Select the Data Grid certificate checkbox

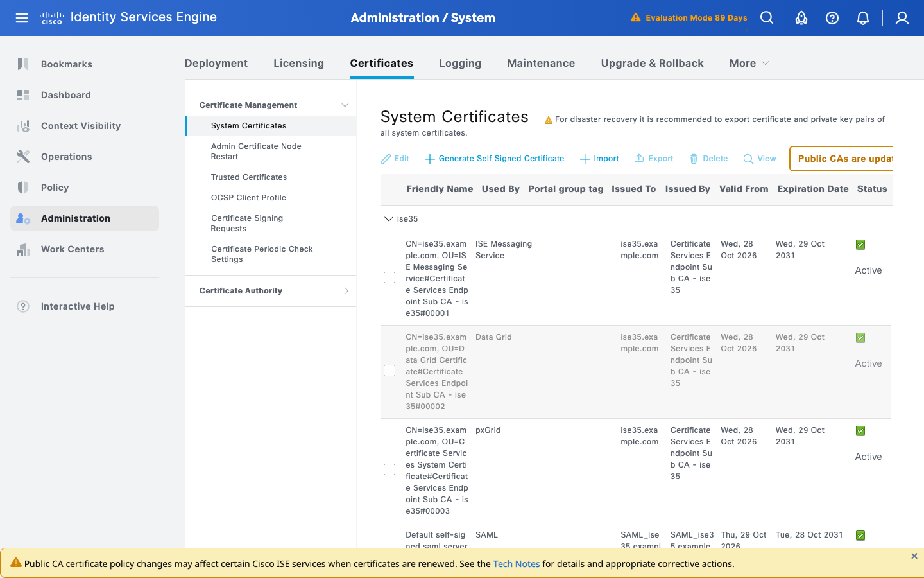point(389,371)
